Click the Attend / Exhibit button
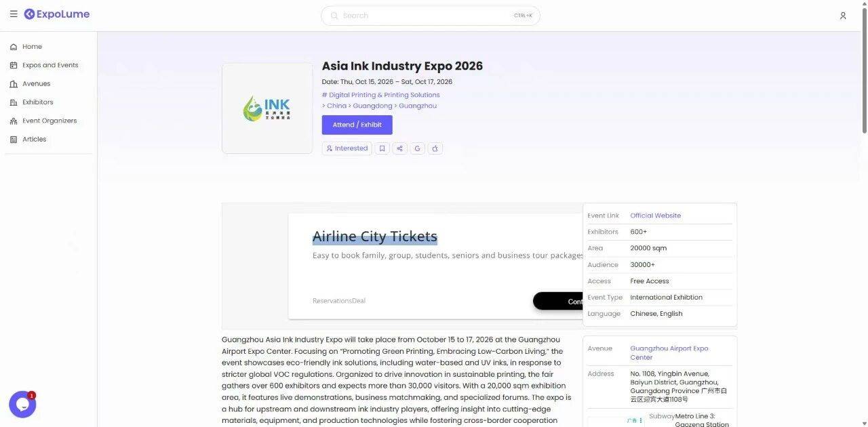 click(x=357, y=125)
